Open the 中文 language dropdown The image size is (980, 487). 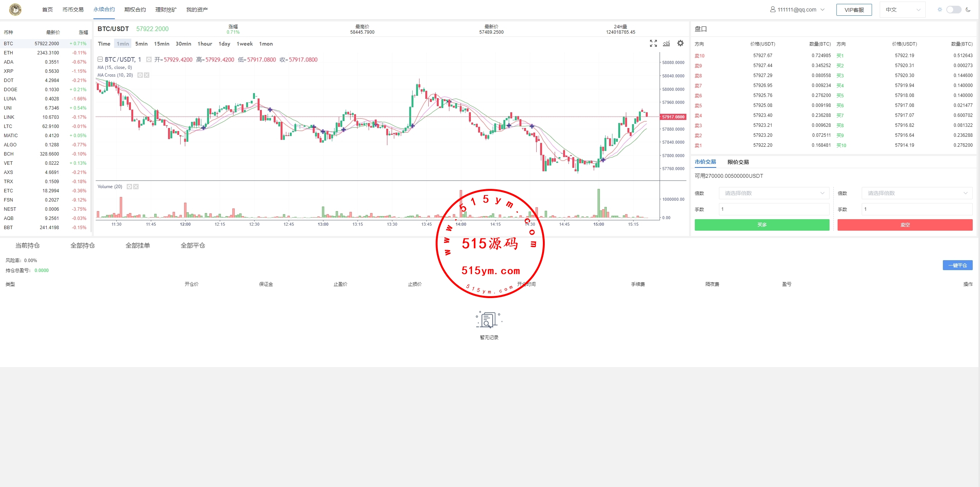pos(902,10)
